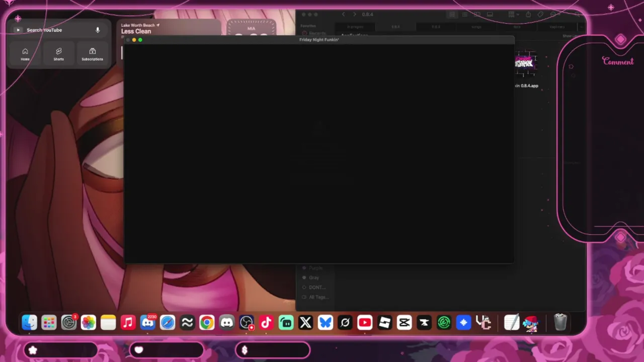
Task: Switch Finder to column view
Action: (477, 15)
